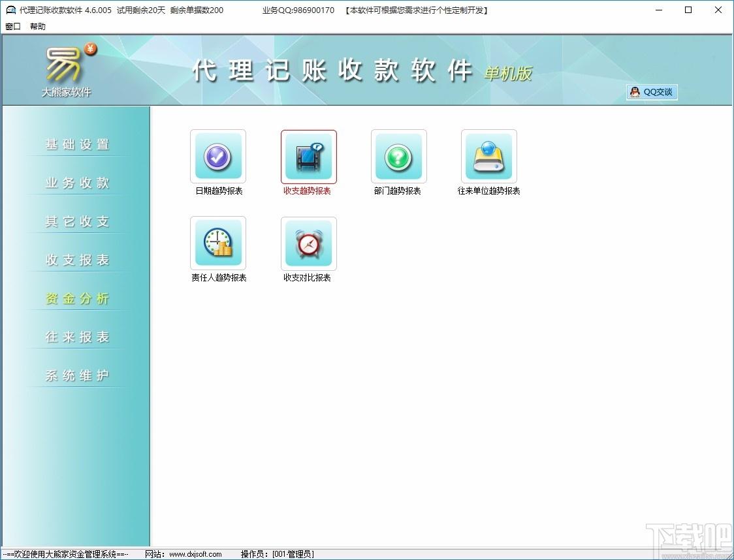
Task: Open 系统维护 section
Action: [77, 375]
